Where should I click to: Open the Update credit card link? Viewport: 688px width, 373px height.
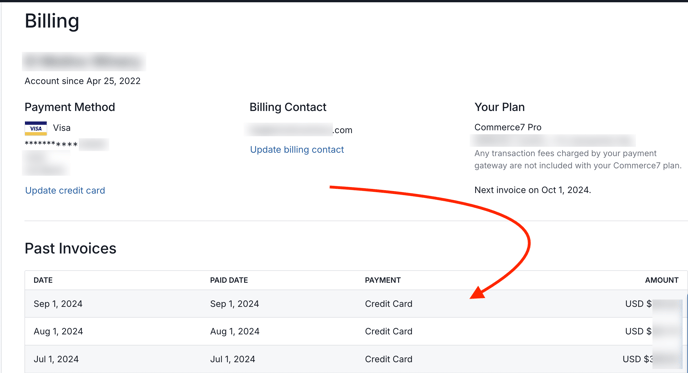pyautogui.click(x=65, y=190)
